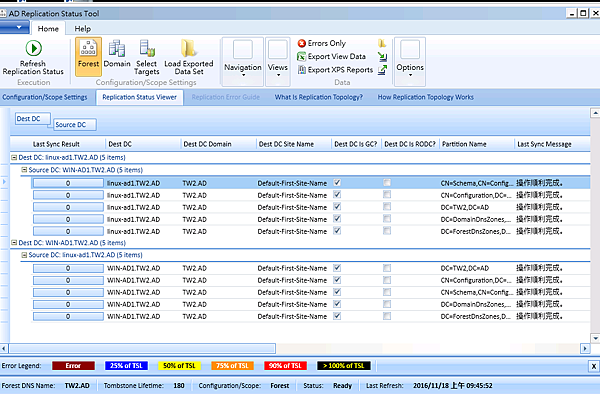Screen dimensions: 600x394
Task: Click the yellow folder icon in the Data group
Action: coord(382,43)
